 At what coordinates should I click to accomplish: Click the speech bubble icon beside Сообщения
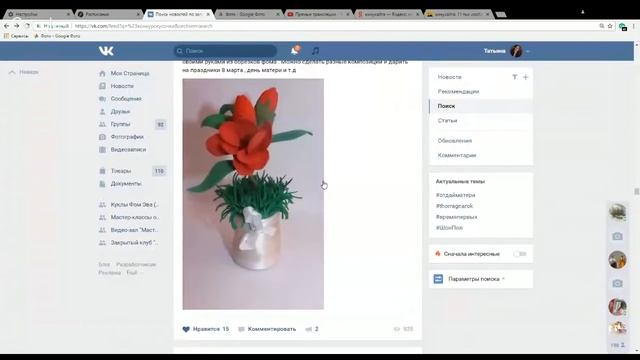coord(102,99)
